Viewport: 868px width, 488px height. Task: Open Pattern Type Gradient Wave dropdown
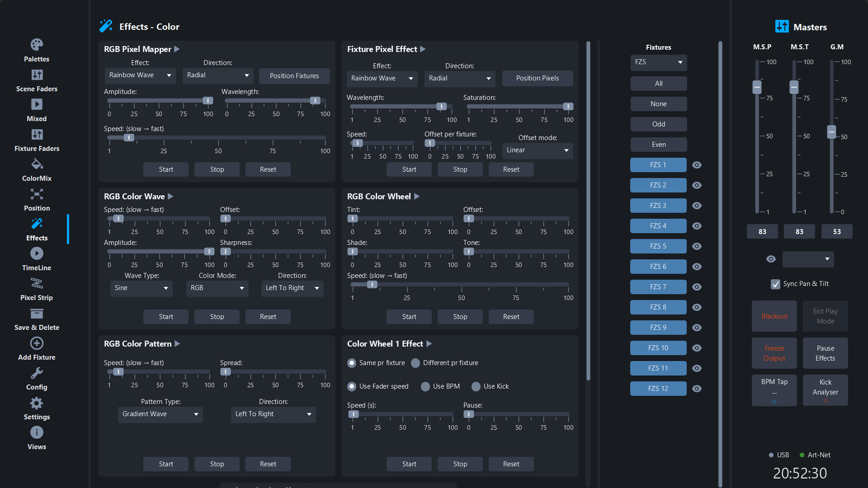point(160,414)
